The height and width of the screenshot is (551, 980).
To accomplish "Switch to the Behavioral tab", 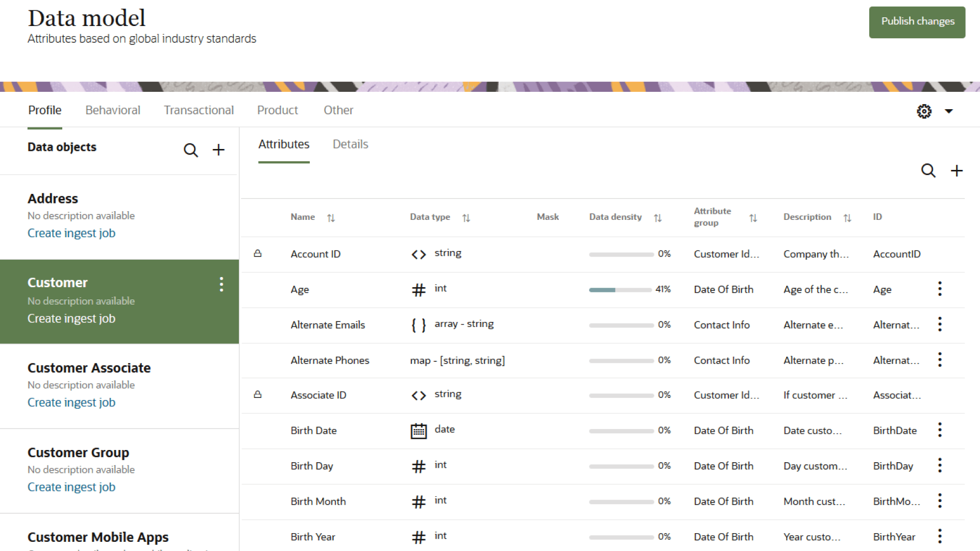I will pyautogui.click(x=113, y=110).
